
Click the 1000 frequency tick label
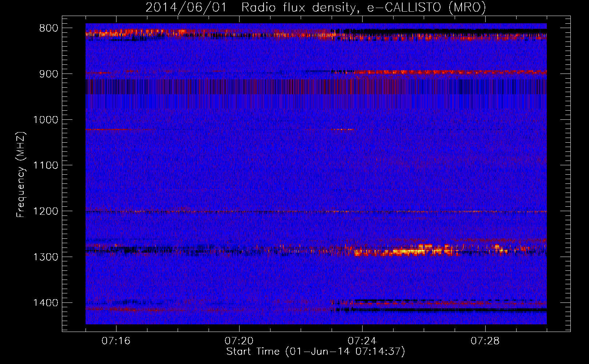click(46, 120)
